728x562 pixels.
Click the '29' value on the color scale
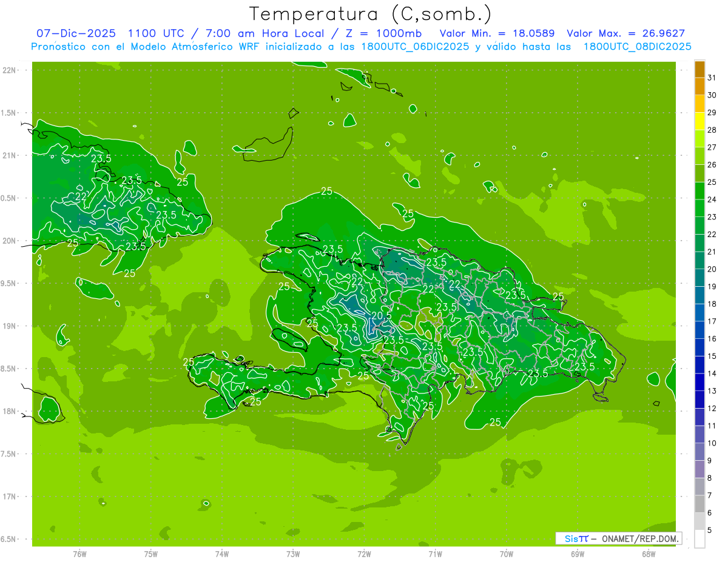click(x=712, y=112)
